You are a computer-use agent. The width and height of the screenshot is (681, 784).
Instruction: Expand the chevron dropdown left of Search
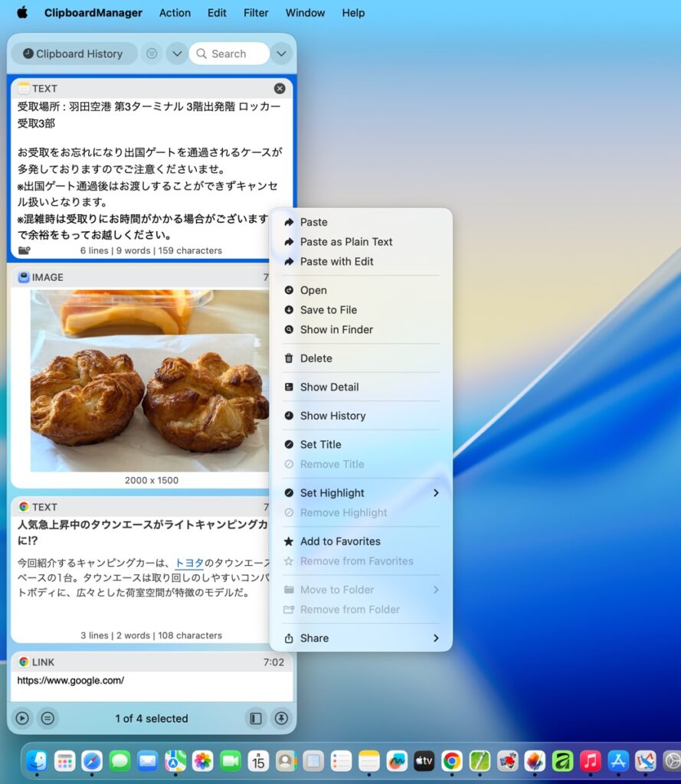tap(177, 54)
